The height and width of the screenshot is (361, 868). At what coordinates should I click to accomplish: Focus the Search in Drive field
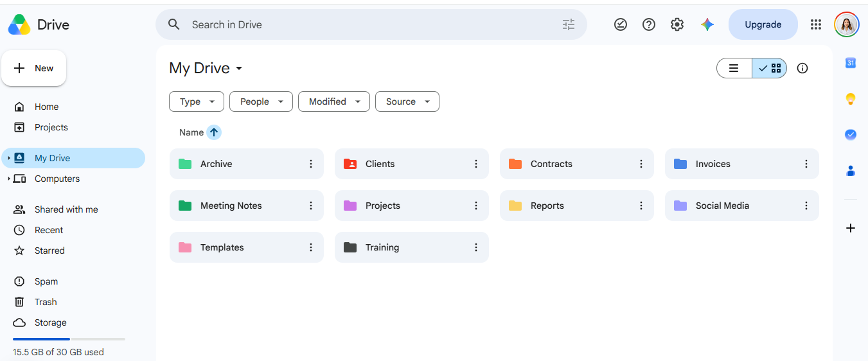pyautogui.click(x=371, y=24)
